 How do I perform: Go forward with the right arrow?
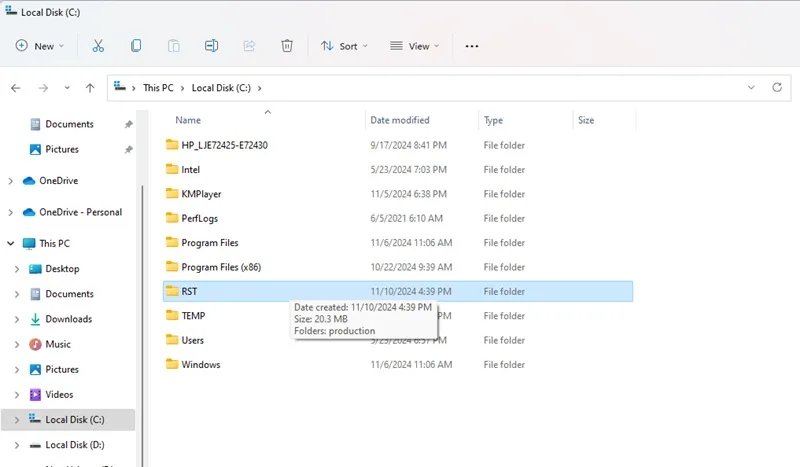click(43, 88)
